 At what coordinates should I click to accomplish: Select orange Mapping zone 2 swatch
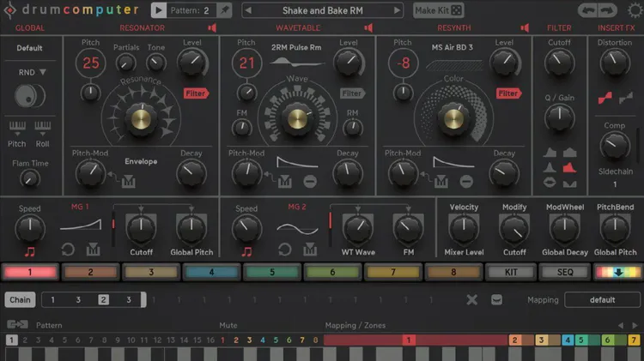[x=515, y=340]
